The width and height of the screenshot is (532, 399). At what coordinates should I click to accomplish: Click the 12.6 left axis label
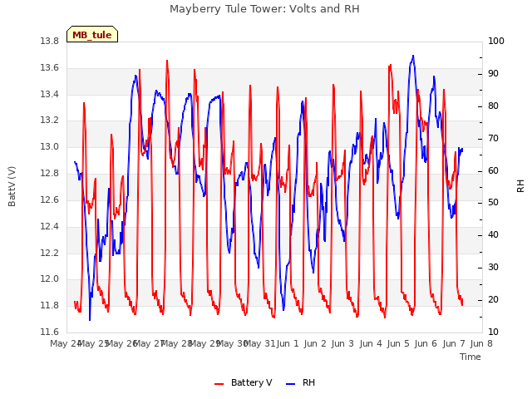click(x=50, y=199)
